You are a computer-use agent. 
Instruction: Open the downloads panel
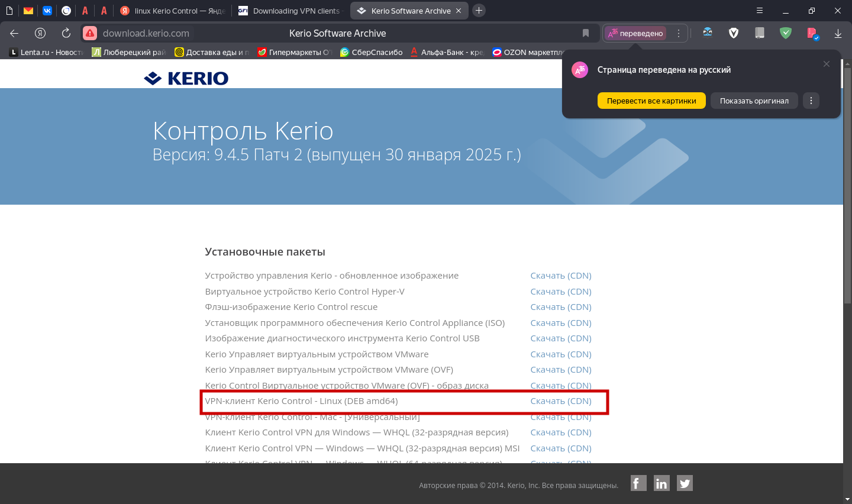[838, 33]
